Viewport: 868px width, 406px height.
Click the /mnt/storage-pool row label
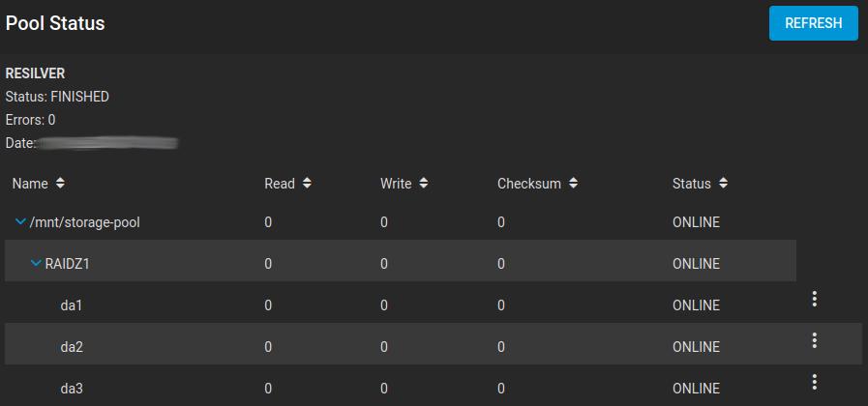85,222
